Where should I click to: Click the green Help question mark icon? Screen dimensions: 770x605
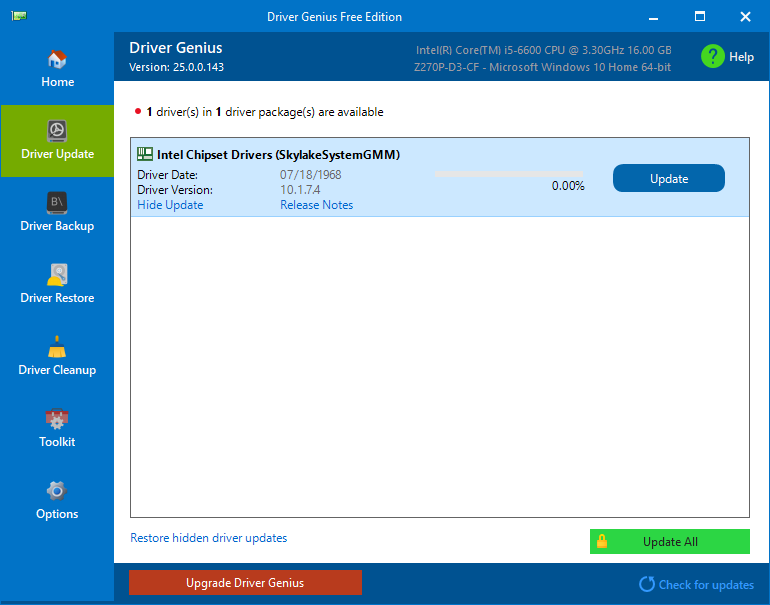pyautogui.click(x=713, y=56)
